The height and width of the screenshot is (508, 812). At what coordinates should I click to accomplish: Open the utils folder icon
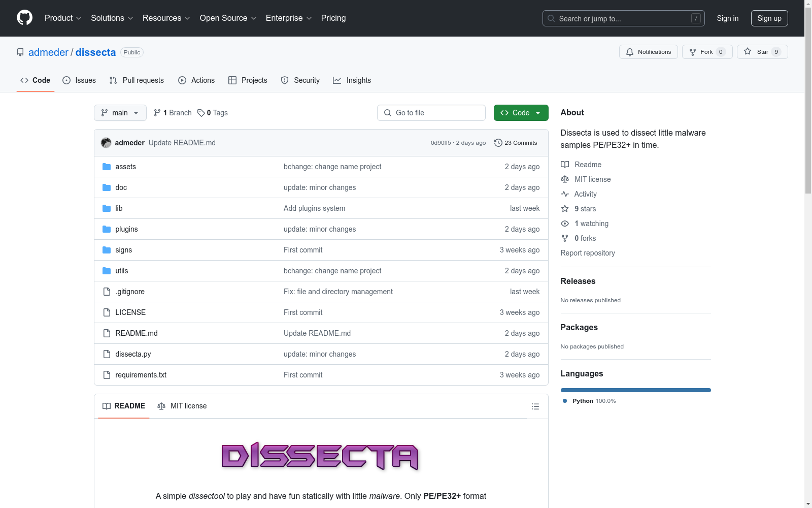tap(107, 271)
